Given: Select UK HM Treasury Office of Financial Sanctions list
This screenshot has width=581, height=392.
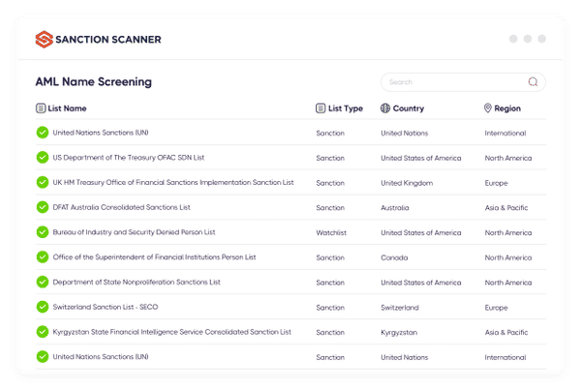Looking at the screenshot, I should click(173, 182).
